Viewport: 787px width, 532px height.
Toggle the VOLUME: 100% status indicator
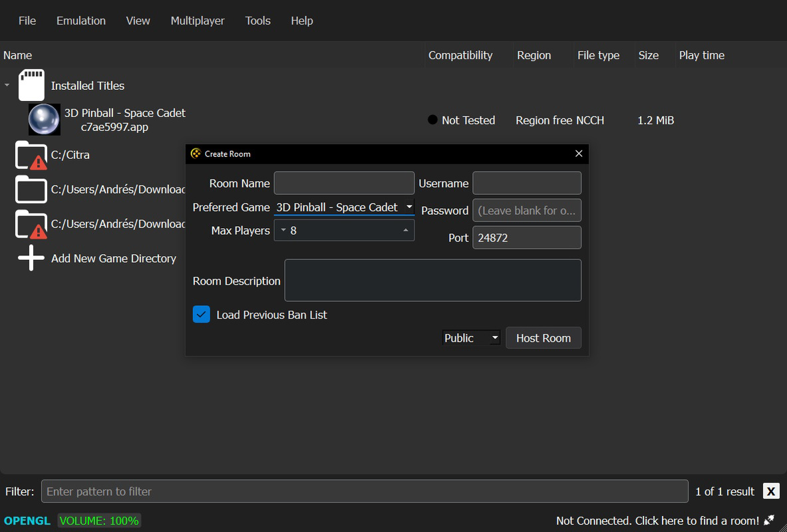tap(99, 521)
